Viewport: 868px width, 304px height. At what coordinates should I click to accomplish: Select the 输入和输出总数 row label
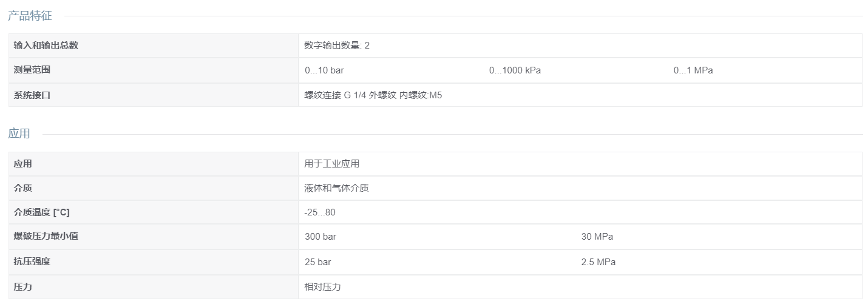pos(46,46)
